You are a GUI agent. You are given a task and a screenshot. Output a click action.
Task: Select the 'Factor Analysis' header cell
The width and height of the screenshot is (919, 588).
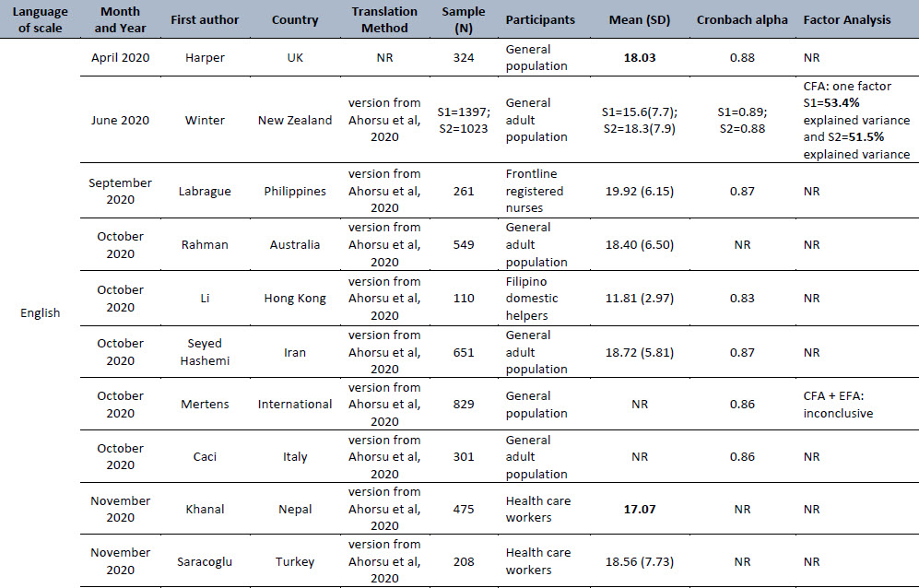coord(847,19)
